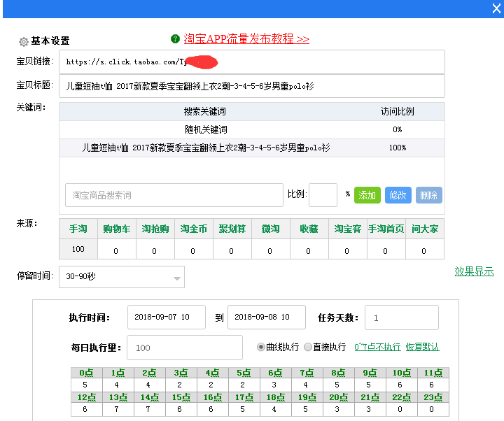Click the 宝贝链接 URL field
This screenshot has width=504, height=421.
point(251,62)
